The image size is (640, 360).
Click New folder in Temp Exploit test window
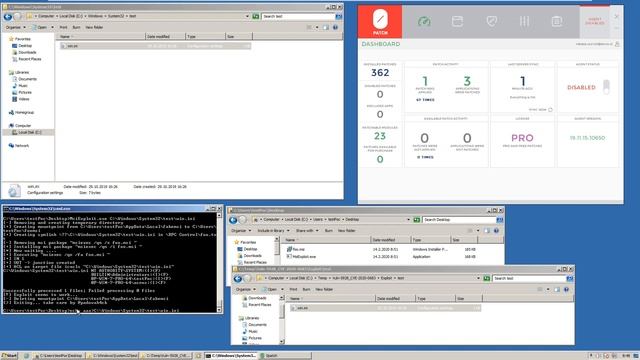pyautogui.click(x=324, y=289)
